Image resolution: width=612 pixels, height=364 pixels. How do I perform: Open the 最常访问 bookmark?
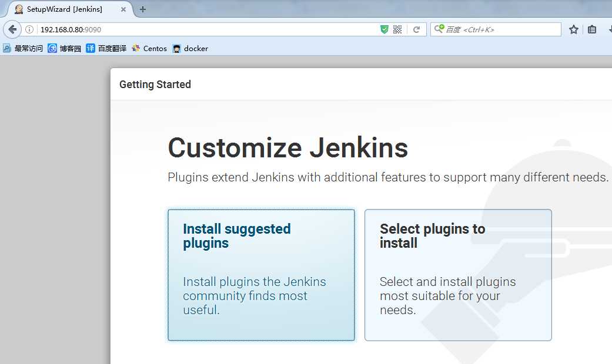(23, 49)
